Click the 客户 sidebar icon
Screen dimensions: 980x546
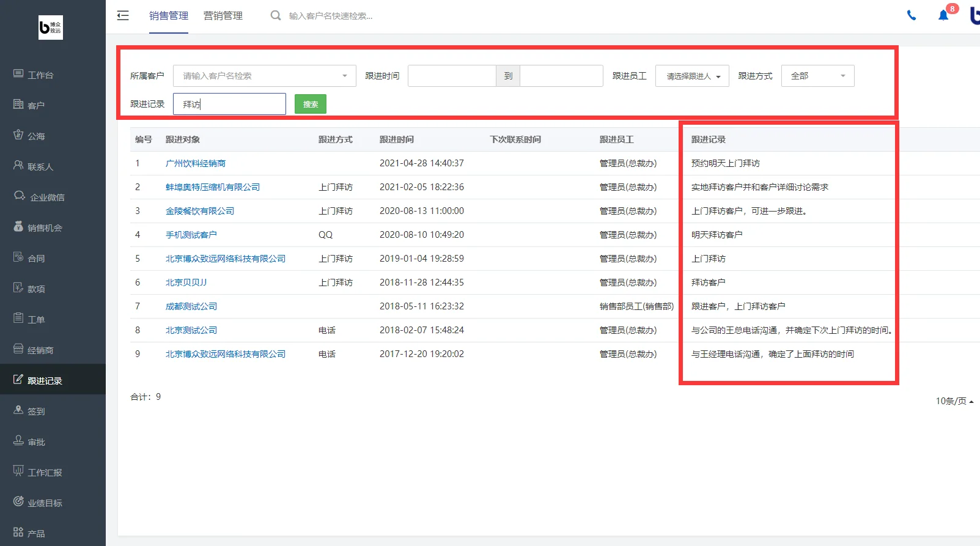18,105
